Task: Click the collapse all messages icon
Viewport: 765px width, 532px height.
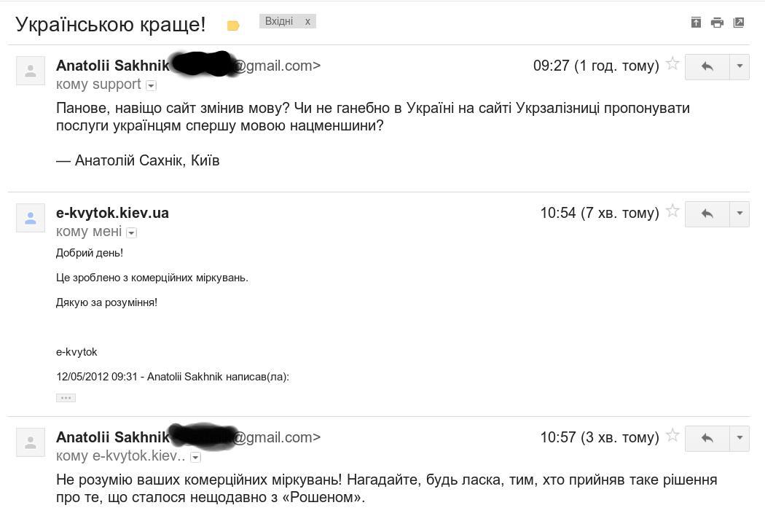Action: 696,23
